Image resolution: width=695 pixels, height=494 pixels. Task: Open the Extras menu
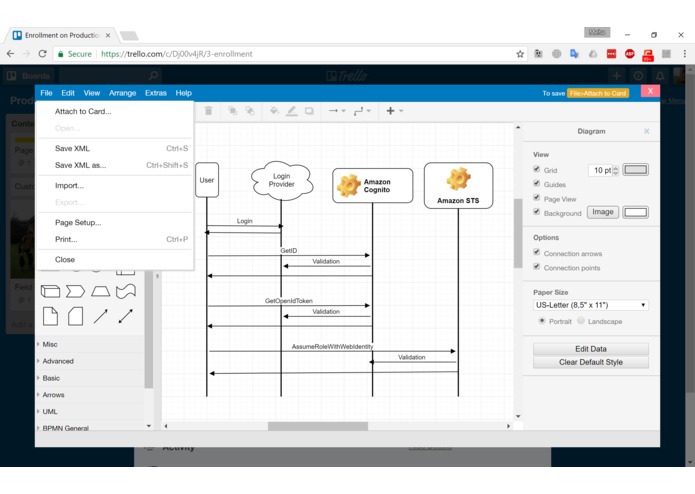156,93
